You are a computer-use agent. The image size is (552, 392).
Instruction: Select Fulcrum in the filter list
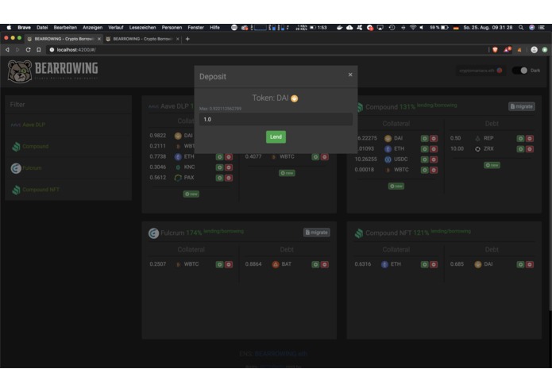(x=32, y=168)
